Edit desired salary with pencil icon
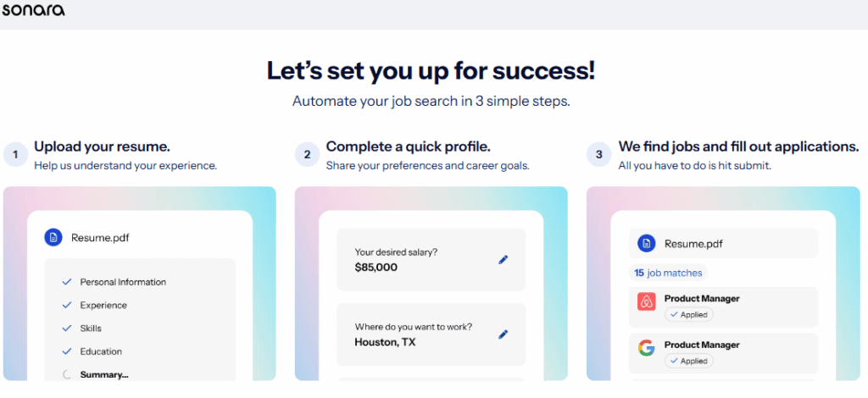Screen dimensions: 868x398 [503, 260]
